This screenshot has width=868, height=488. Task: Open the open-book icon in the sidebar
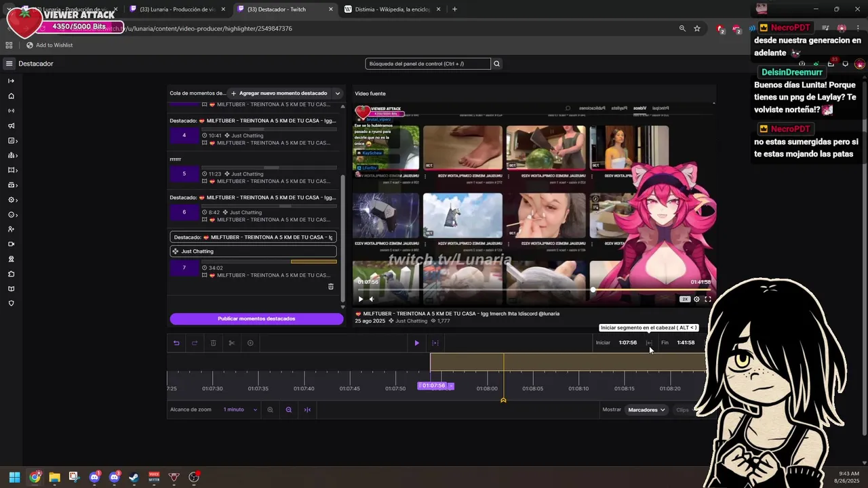pos(11,289)
